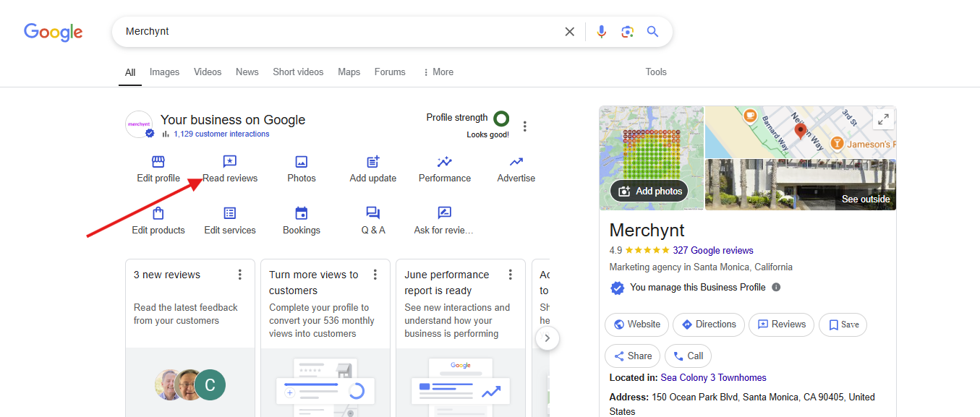980x417 pixels.
Task: Open the Performance sparkle chart icon
Action: pos(445,162)
